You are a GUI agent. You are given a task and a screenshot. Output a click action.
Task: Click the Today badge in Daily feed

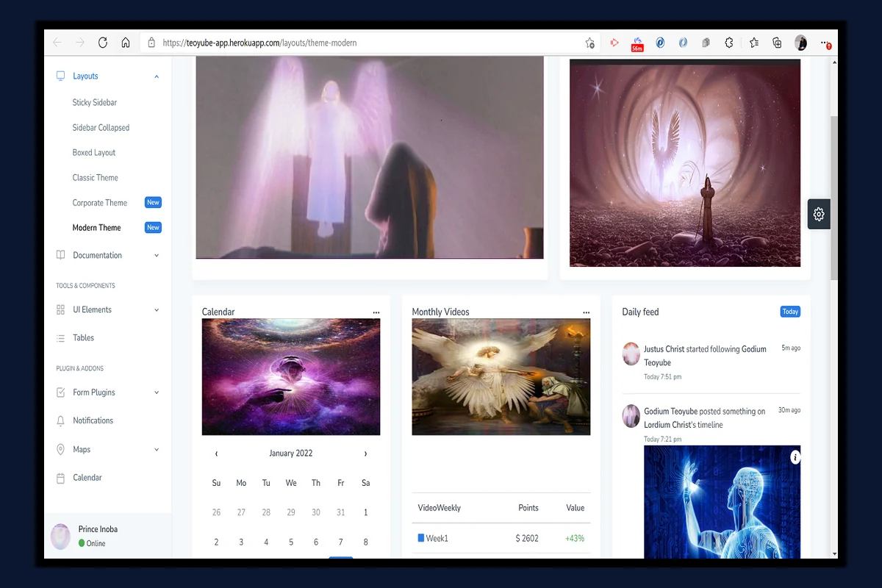pos(790,312)
